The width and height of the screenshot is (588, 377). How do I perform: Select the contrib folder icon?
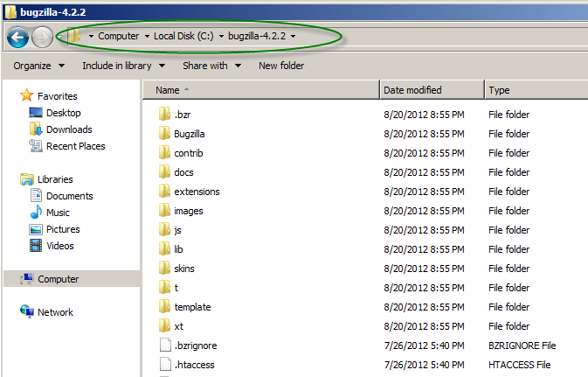164,152
